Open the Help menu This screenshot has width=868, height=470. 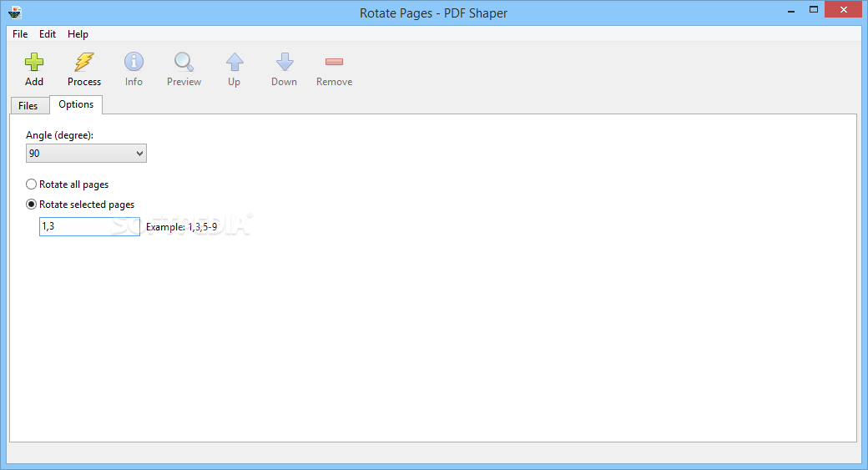coord(78,33)
